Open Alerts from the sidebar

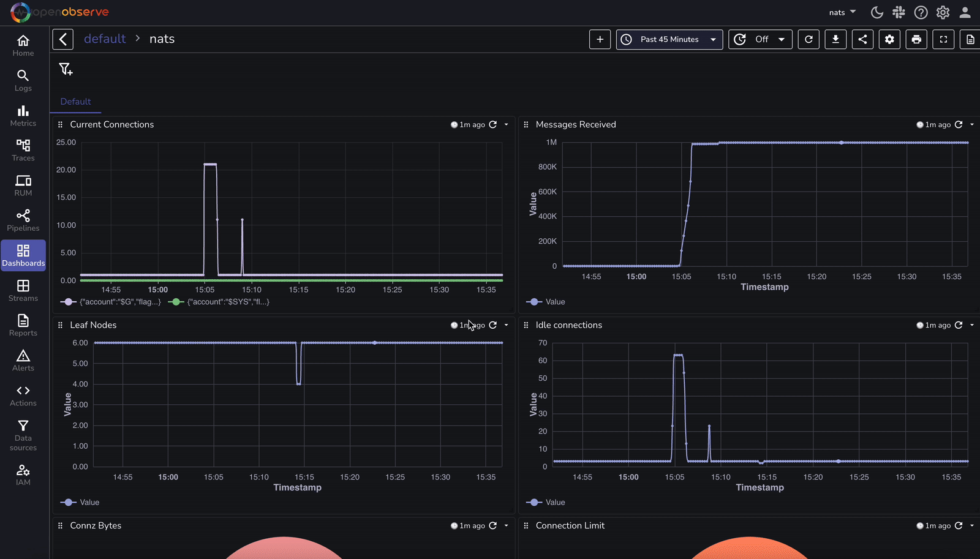coord(23,359)
